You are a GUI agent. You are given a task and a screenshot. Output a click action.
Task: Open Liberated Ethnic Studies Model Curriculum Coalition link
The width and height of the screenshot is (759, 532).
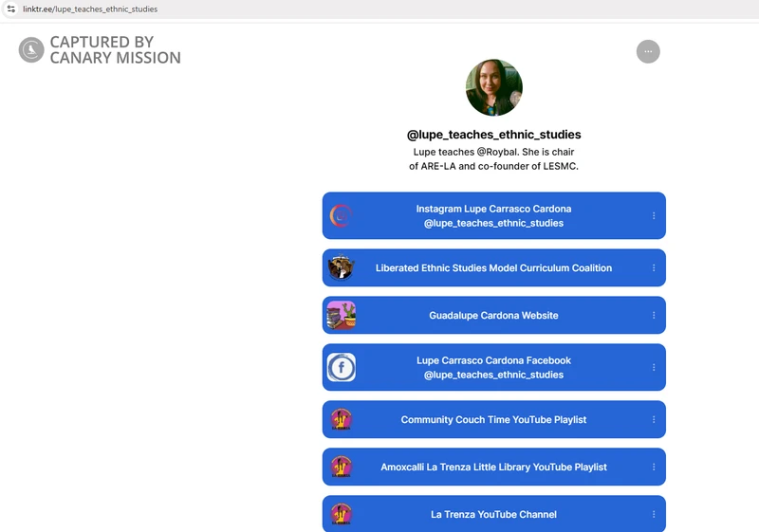click(493, 268)
